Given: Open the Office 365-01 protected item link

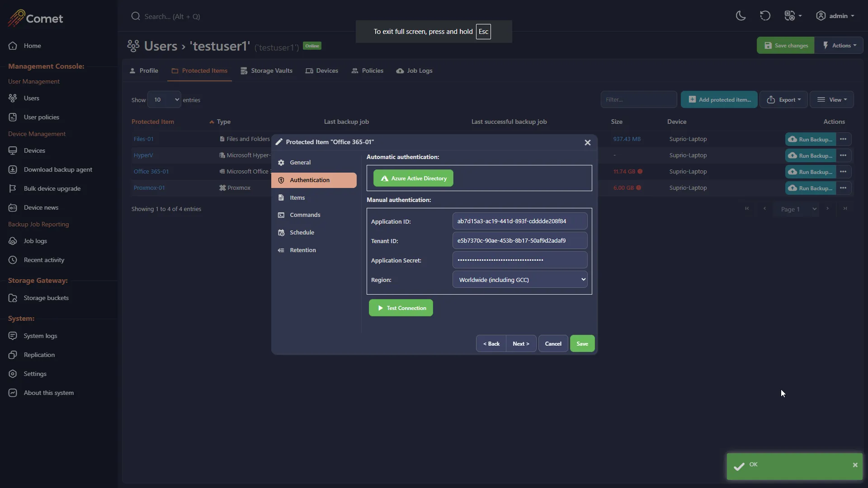Looking at the screenshot, I should point(151,171).
